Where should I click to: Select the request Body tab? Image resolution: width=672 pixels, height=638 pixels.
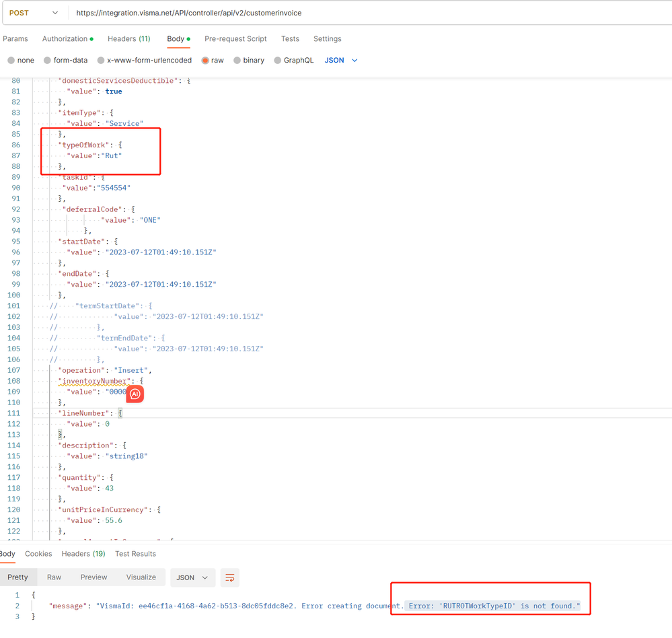179,38
